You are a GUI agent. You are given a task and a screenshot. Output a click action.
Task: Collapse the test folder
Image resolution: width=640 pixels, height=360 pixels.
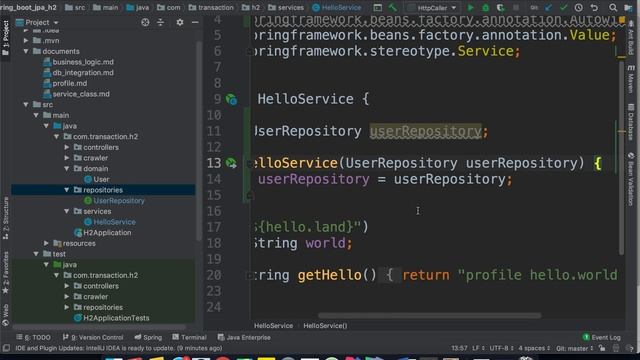36,254
